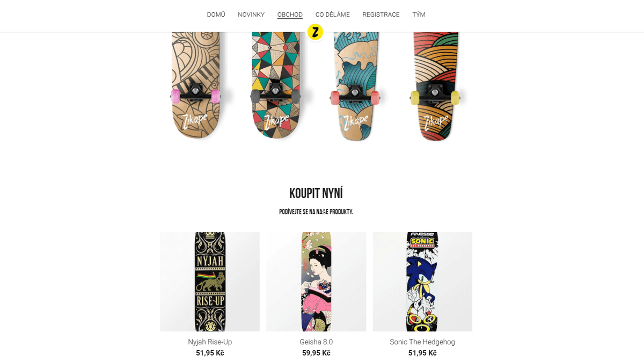Click the 59,95 Kč price label

coord(316,353)
